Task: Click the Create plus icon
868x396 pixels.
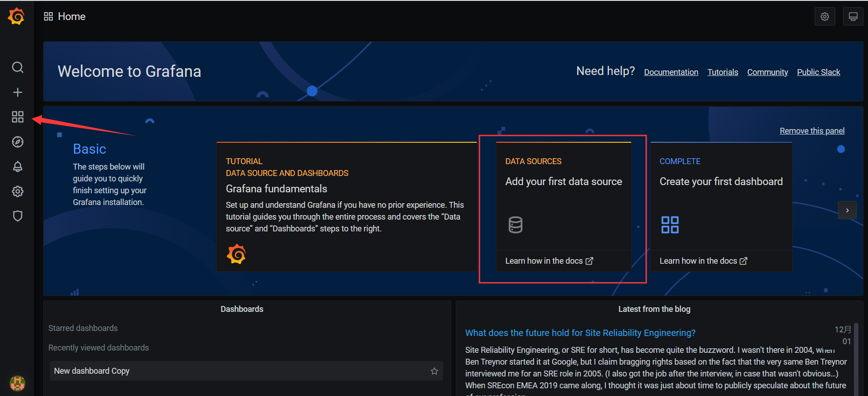Action: 17,92
